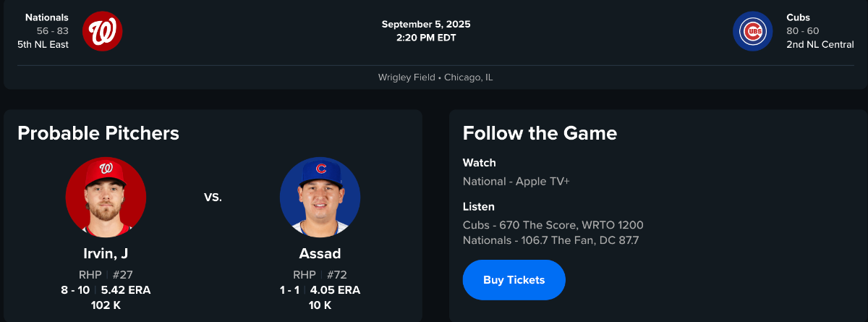Screen dimensions: 868x322
Task: Click the Washington Nationals team logo
Action: [x=103, y=31]
